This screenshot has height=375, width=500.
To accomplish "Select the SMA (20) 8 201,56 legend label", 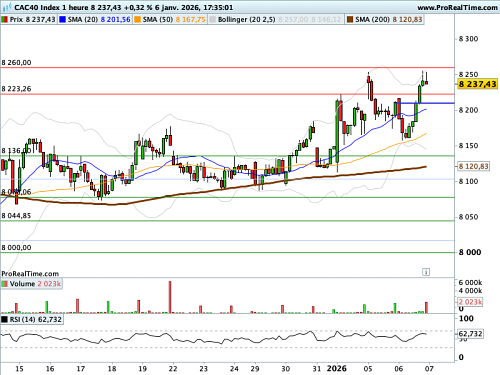I will pos(99,19).
